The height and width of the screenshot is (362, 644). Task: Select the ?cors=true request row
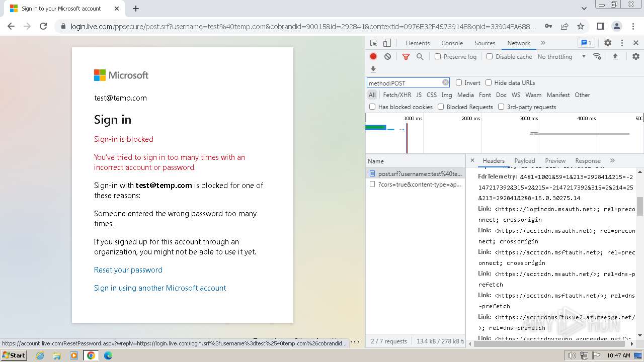pyautogui.click(x=415, y=185)
